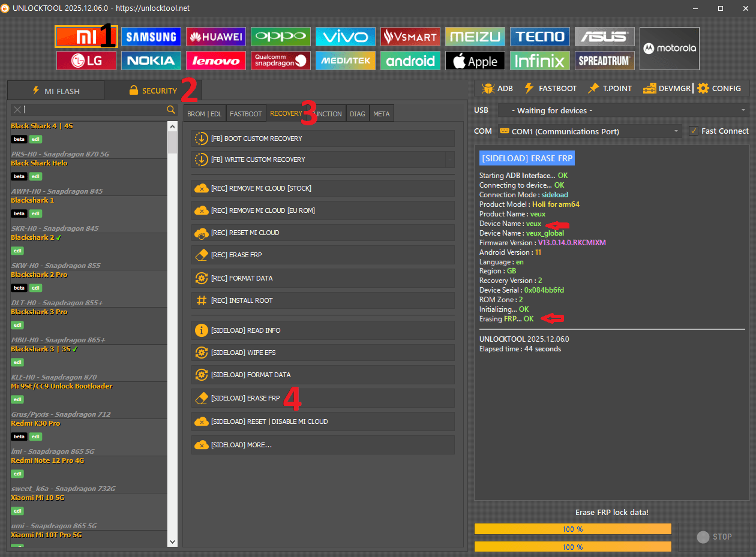This screenshot has height=557, width=756.
Task: Switch to the BROM | EDL tab
Action: click(204, 114)
